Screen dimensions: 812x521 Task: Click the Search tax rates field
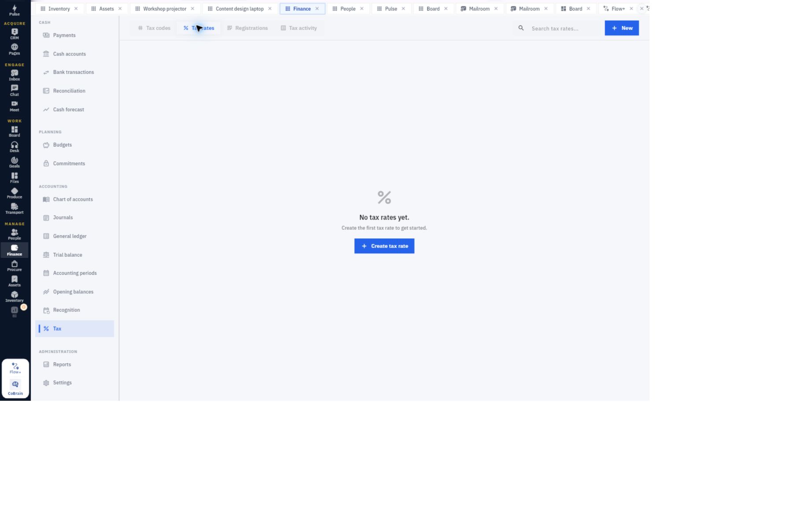[x=557, y=28]
